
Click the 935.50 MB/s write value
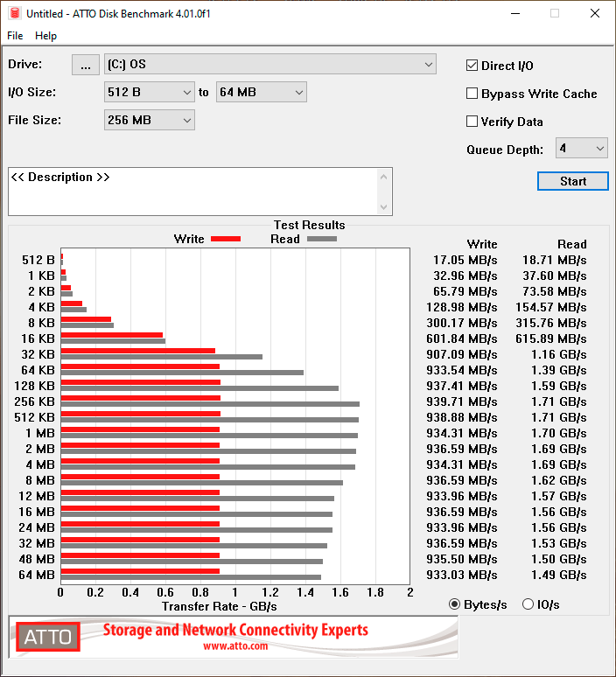tap(462, 560)
